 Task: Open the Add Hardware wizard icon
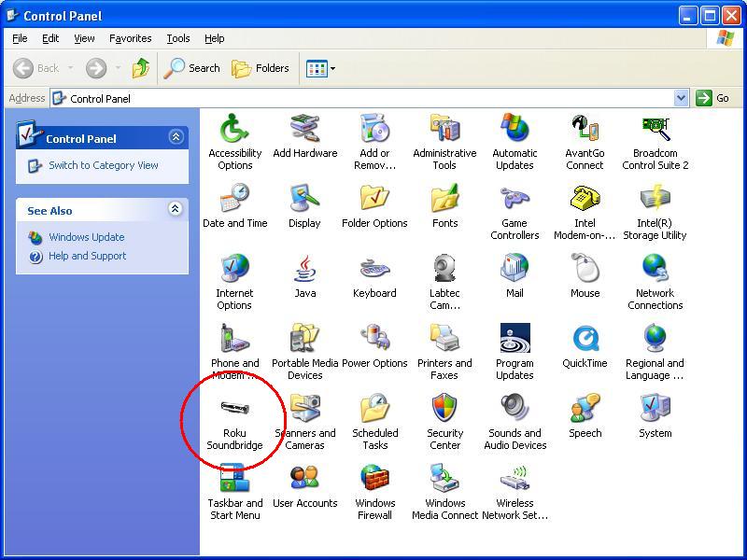click(305, 128)
